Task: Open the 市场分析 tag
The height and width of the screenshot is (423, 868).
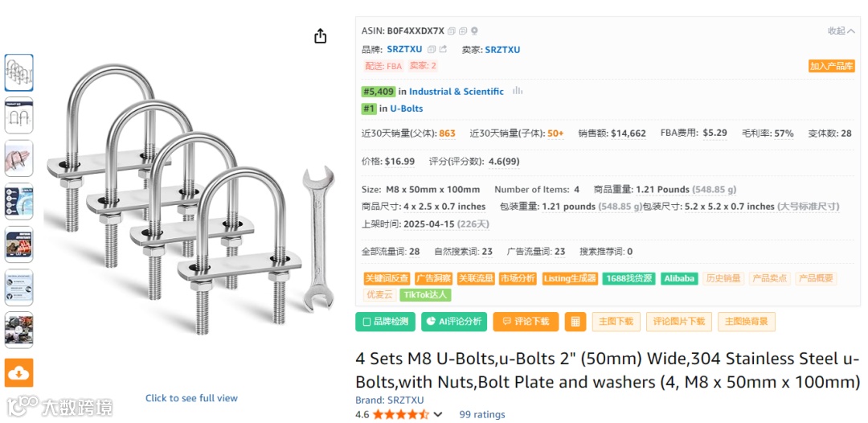Action: pos(518,278)
